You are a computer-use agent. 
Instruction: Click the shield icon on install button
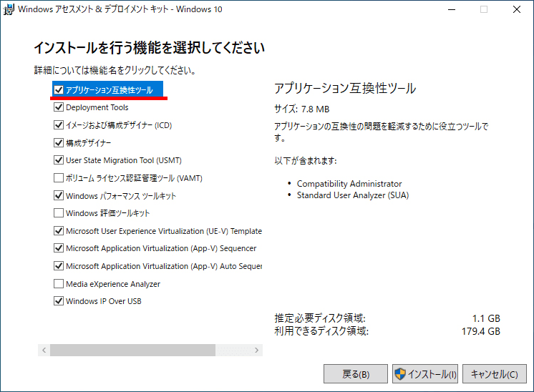400,374
